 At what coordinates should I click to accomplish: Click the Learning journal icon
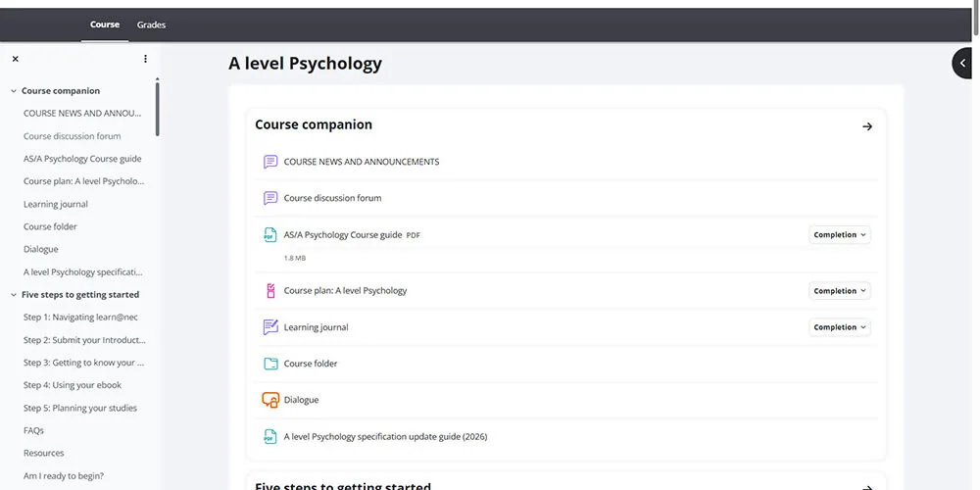pos(270,327)
